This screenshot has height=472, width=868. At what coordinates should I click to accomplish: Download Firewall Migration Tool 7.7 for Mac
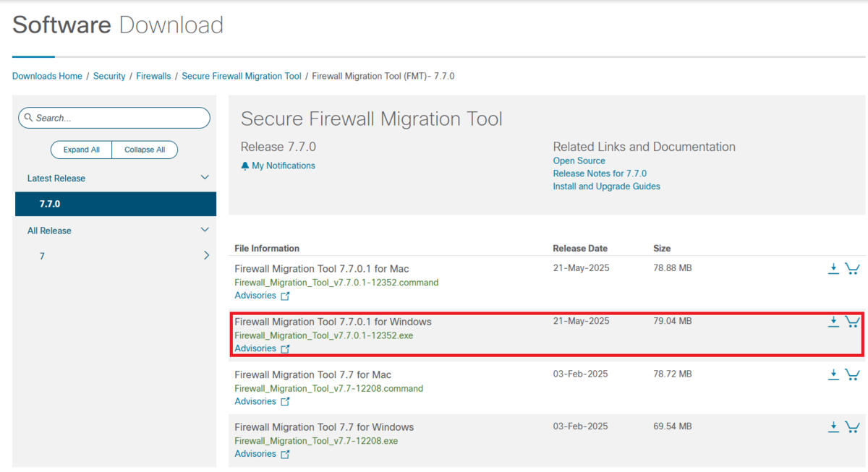(x=833, y=374)
